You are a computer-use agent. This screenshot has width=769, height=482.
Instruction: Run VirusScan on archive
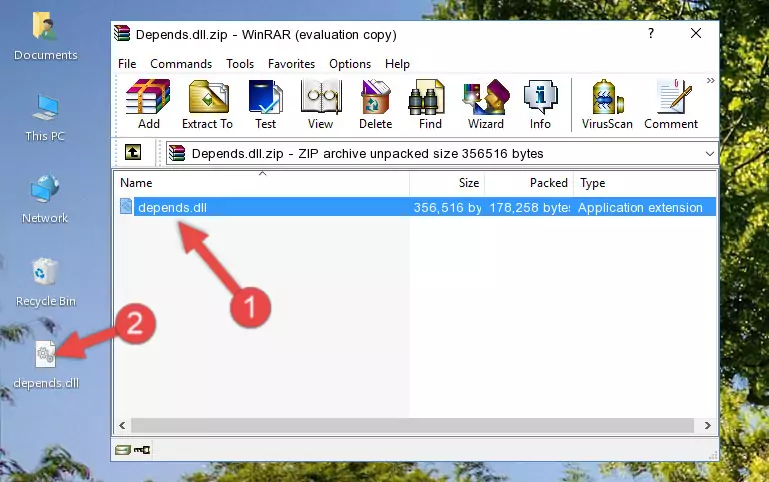click(x=607, y=104)
